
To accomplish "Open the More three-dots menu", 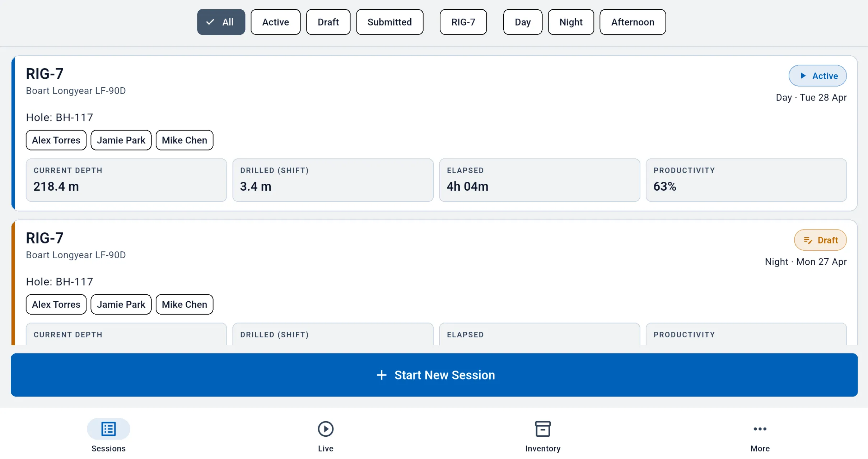I will pos(760,429).
